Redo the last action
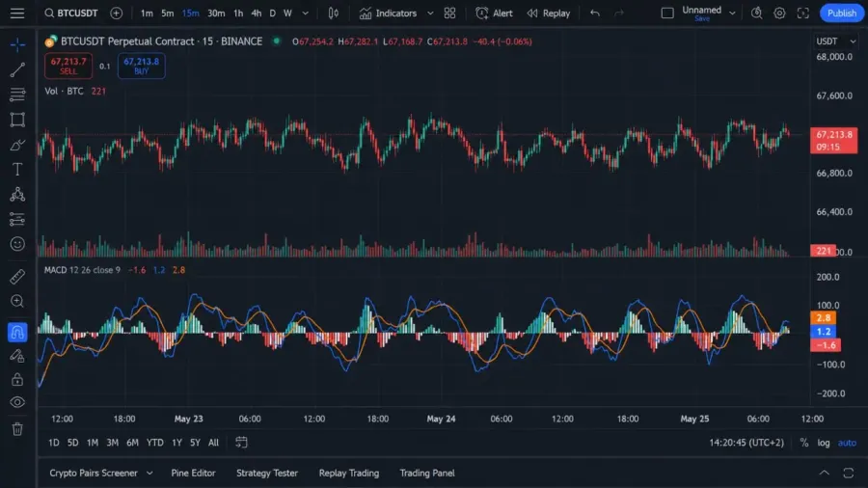 619,13
